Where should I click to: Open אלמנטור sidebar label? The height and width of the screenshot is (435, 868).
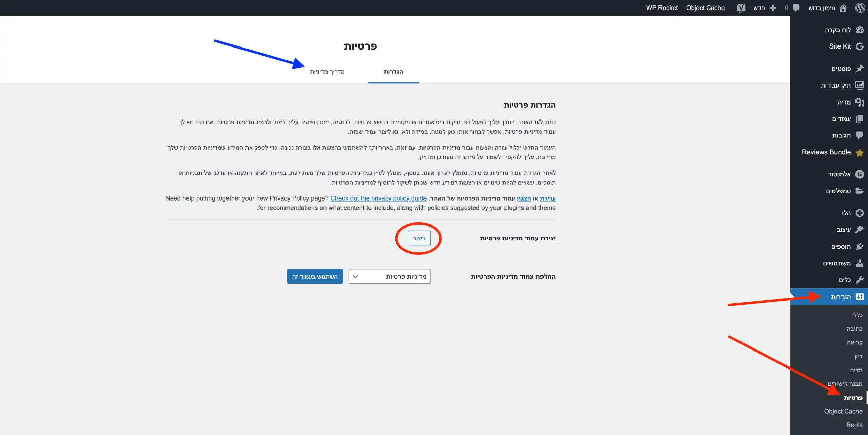[x=839, y=174]
